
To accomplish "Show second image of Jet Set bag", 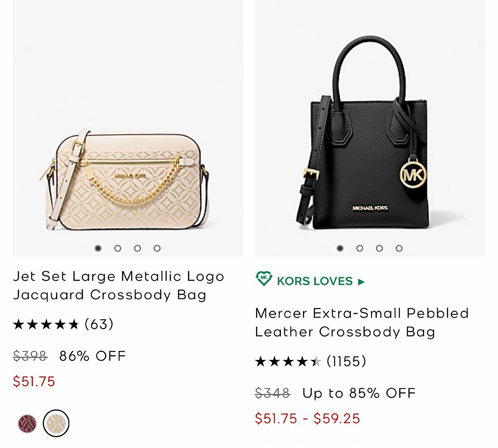I will point(118,248).
